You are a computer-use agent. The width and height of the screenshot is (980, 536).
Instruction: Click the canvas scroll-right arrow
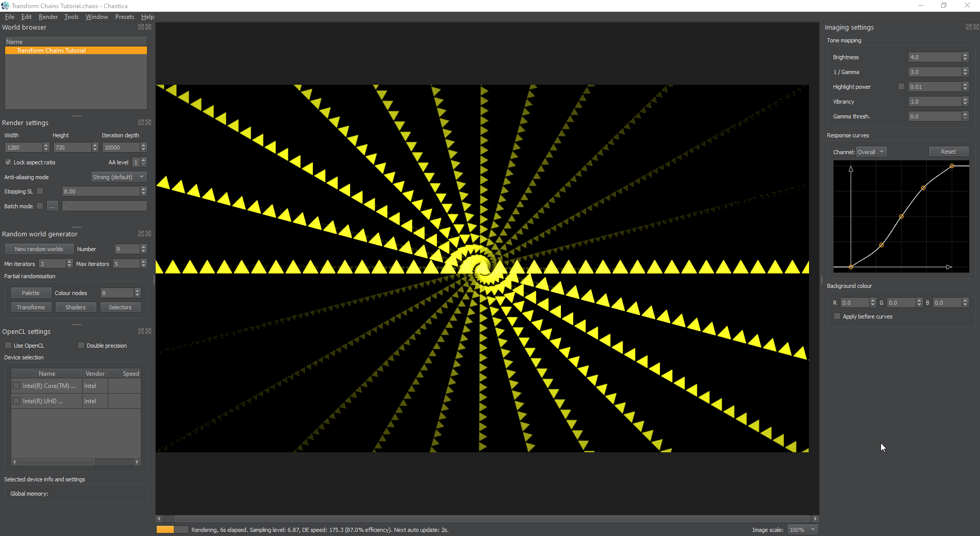pos(816,519)
